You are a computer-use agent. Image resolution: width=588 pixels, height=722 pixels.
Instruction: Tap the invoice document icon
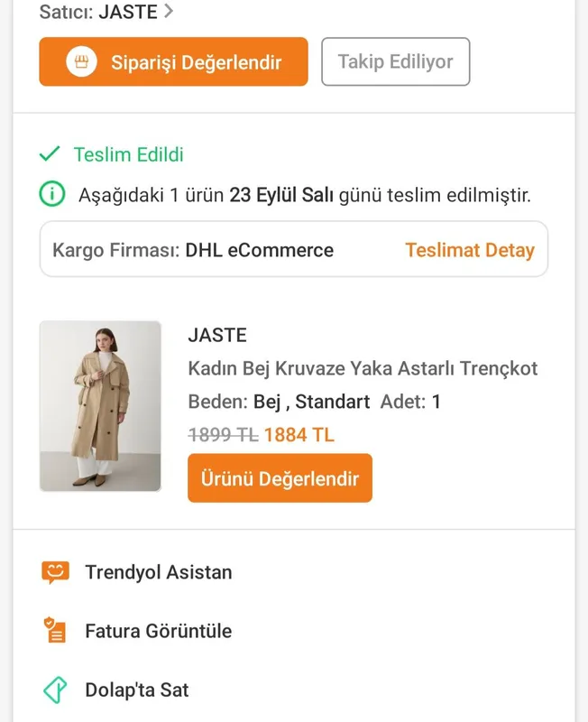tap(55, 630)
